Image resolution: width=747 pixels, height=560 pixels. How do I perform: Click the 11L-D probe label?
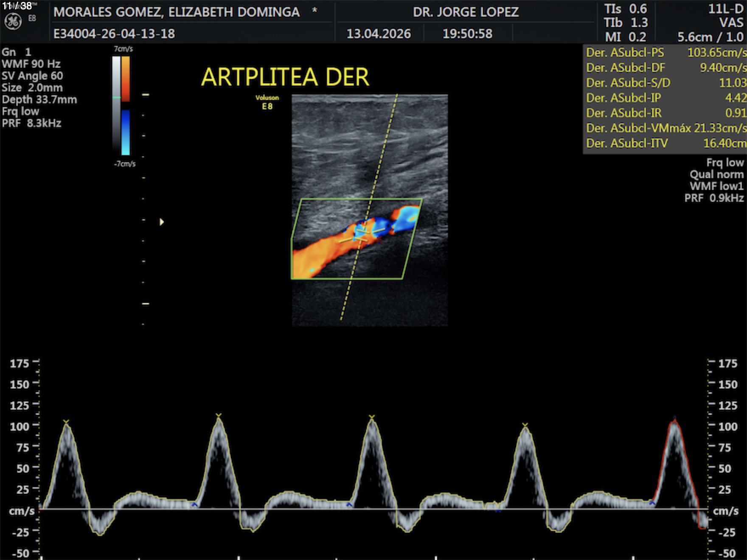pyautogui.click(x=725, y=9)
